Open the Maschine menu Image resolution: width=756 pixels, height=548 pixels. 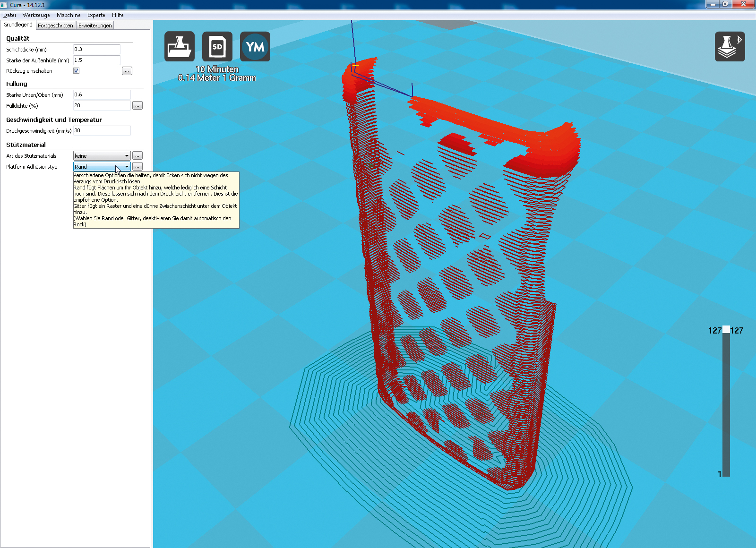[69, 15]
